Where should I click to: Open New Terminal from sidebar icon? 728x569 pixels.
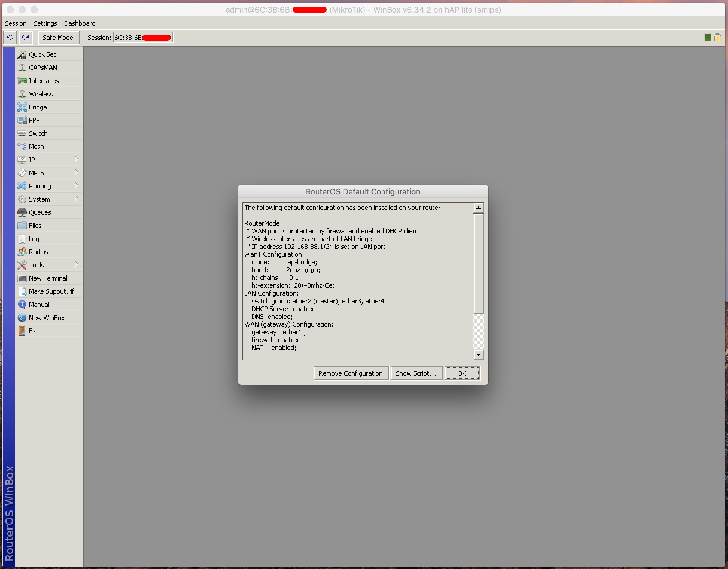pos(22,278)
